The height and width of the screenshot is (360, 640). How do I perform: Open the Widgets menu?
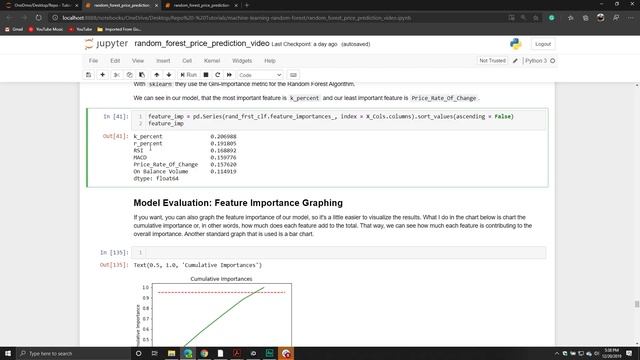[242, 61]
